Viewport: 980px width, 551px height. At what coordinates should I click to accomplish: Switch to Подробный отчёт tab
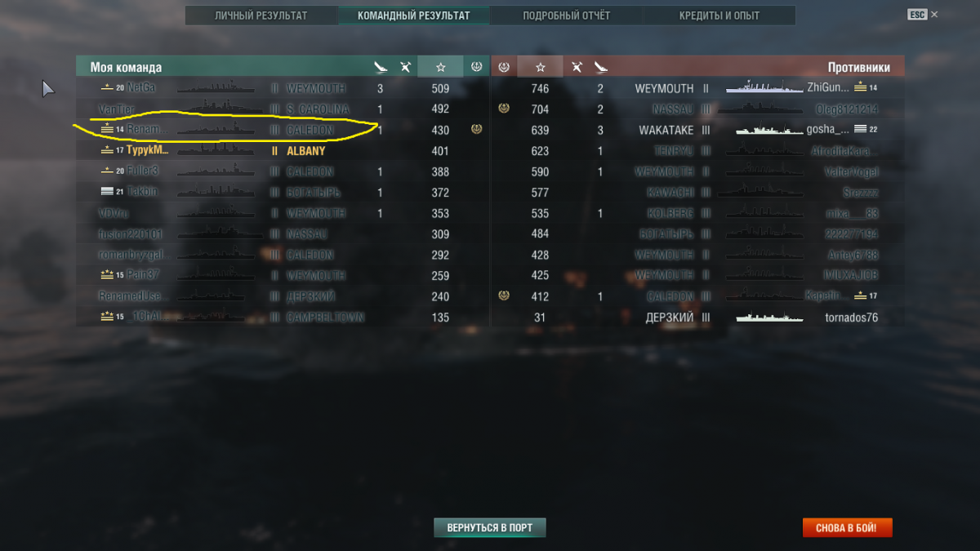tap(567, 16)
